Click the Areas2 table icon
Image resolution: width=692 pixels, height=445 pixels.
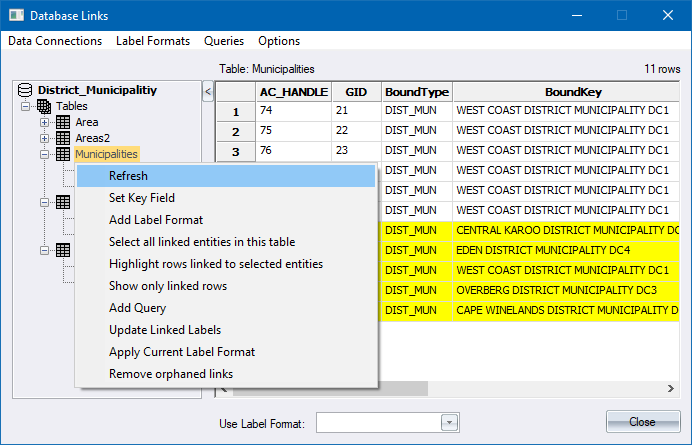pyautogui.click(x=62, y=138)
